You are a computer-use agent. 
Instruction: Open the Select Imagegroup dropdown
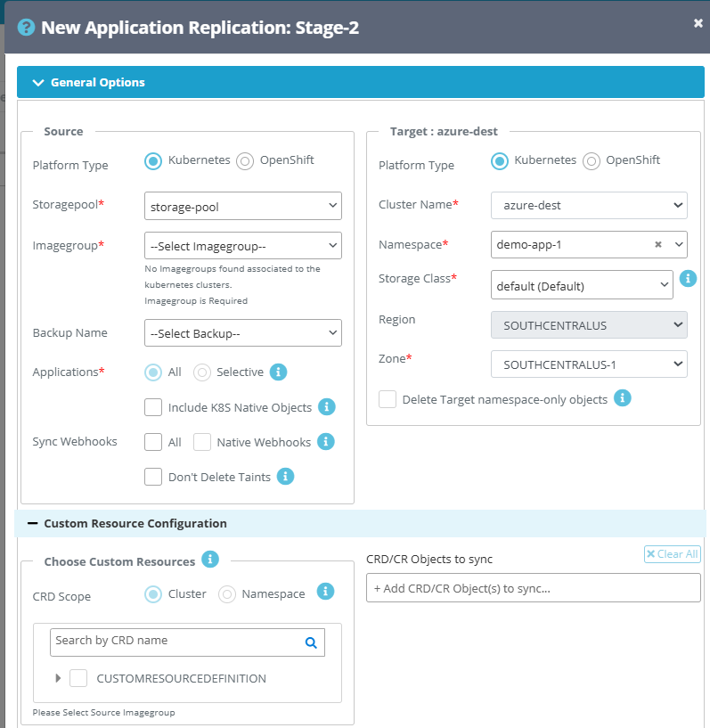pos(243,246)
